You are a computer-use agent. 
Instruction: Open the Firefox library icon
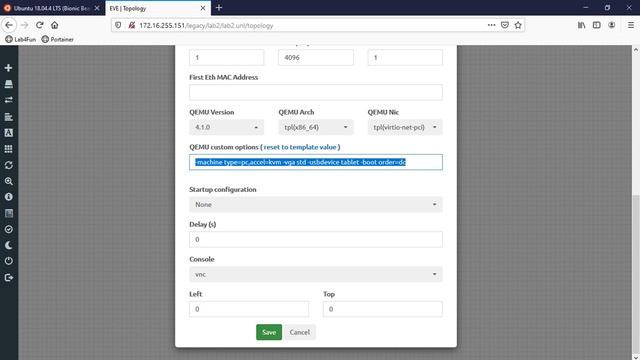pyautogui.click(x=582, y=25)
